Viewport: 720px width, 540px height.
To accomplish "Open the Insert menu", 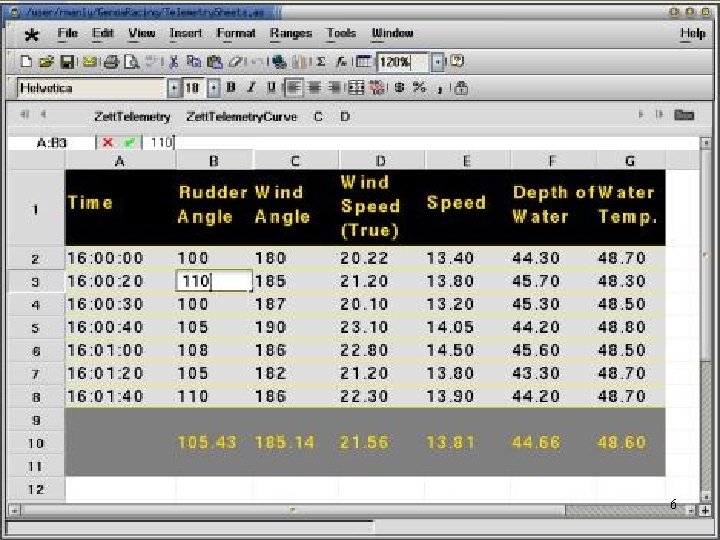I will pos(186,34).
